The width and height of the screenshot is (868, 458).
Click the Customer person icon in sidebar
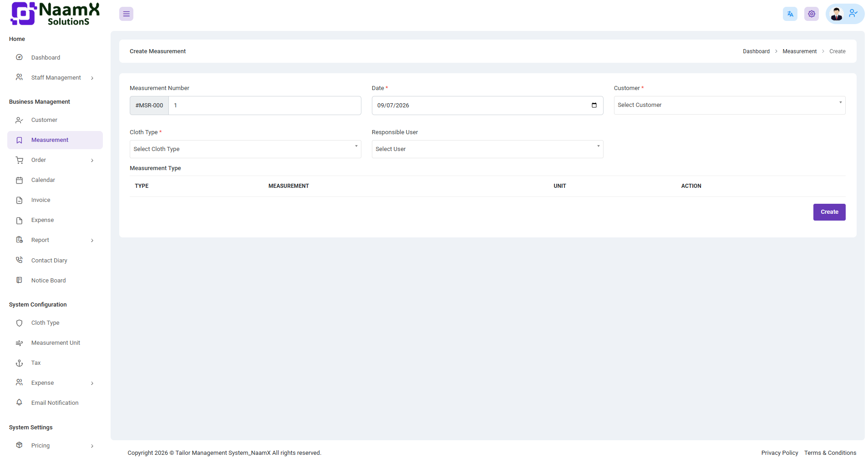click(x=19, y=120)
